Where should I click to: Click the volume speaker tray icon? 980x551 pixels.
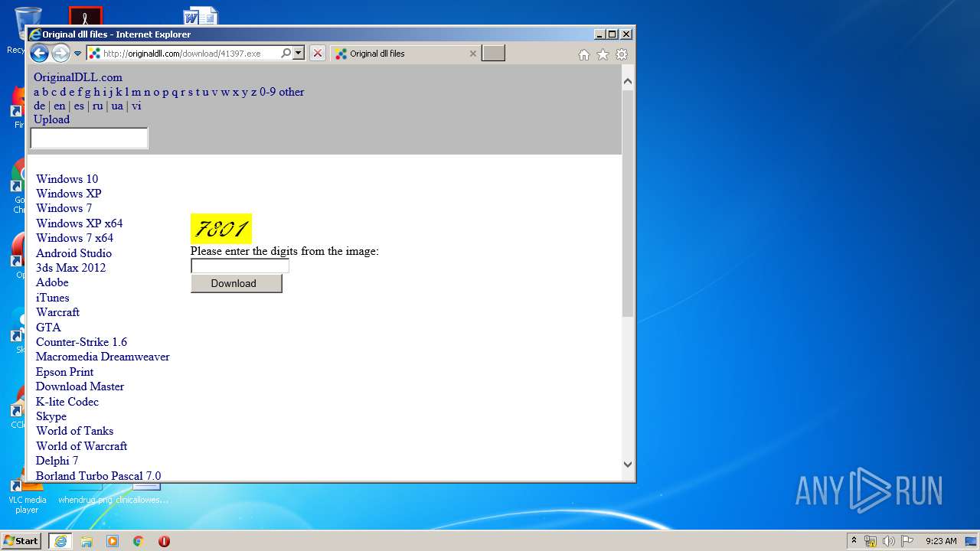(888, 541)
